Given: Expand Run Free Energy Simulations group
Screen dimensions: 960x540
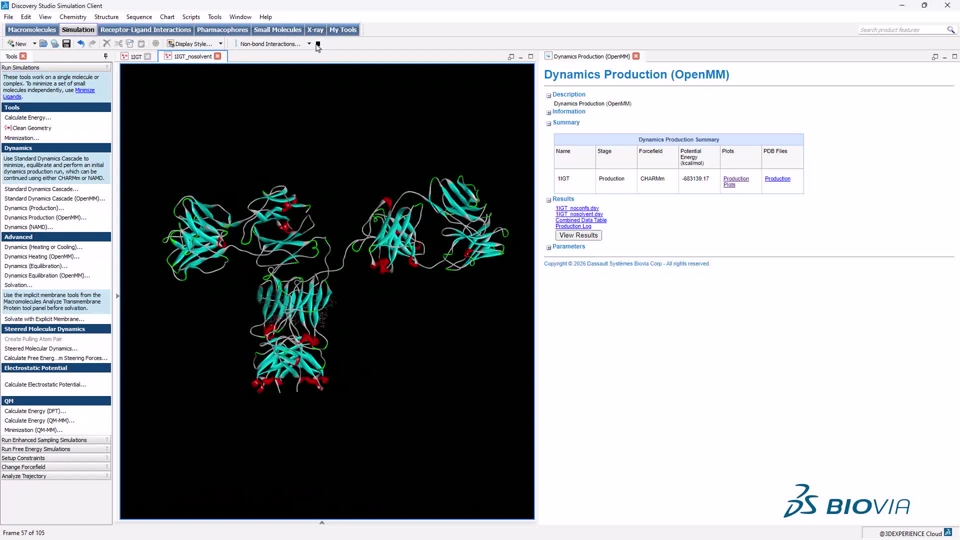Looking at the screenshot, I should pos(56,449).
